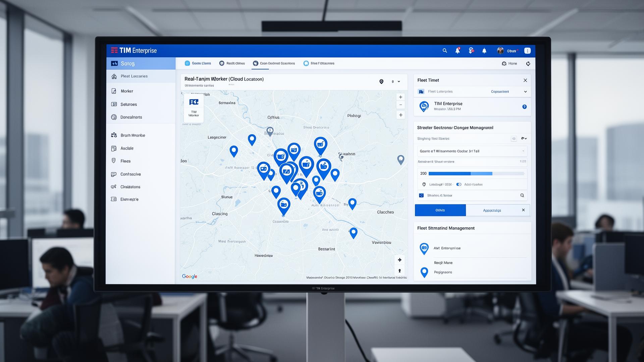The height and width of the screenshot is (362, 644).
Task: Open Elververre in the sidebar
Action: point(141,199)
